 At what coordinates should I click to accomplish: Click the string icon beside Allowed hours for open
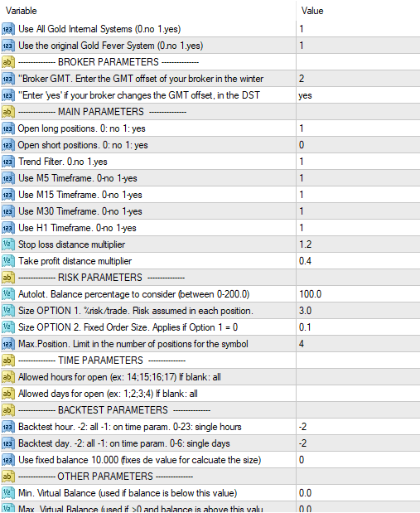[7, 377]
